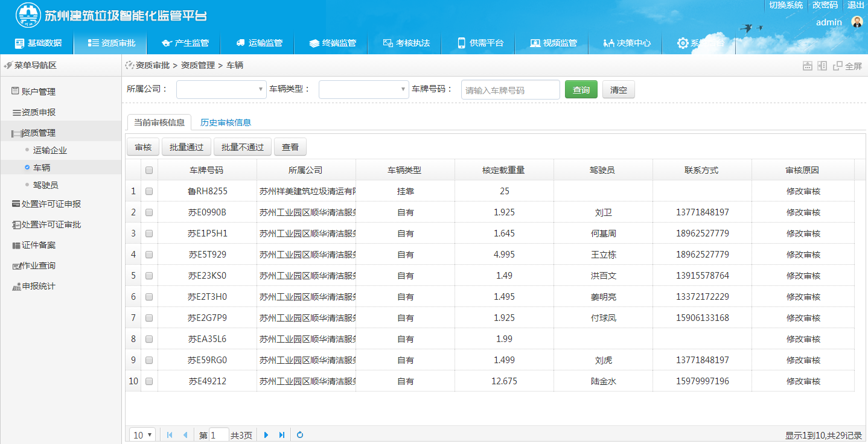Click the 核定载重量 column header
The image size is (868, 444).
pos(504,170)
